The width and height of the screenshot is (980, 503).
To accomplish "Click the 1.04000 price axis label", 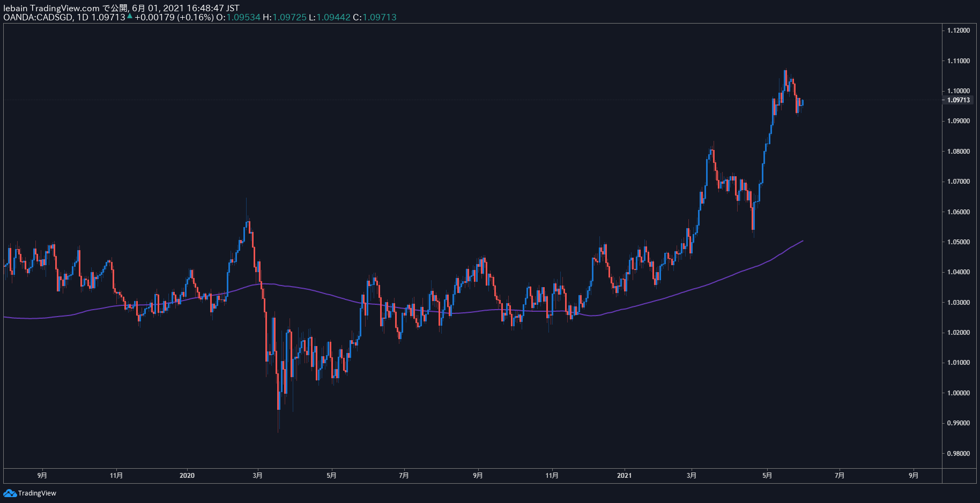I will point(959,272).
